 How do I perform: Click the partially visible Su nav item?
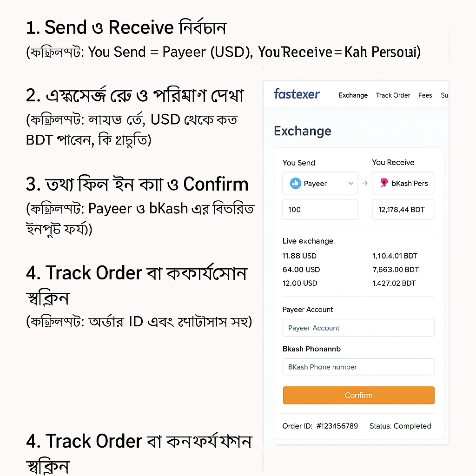(444, 95)
